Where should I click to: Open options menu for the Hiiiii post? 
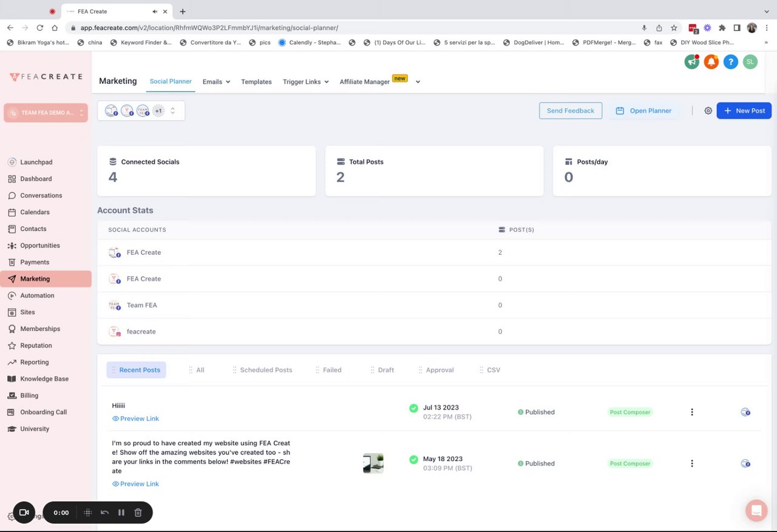coord(692,412)
